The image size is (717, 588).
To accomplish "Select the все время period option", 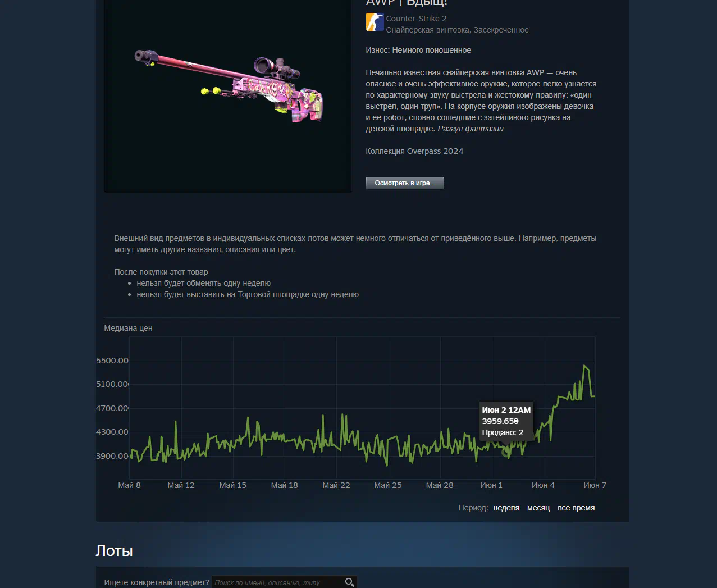I will click(x=576, y=508).
